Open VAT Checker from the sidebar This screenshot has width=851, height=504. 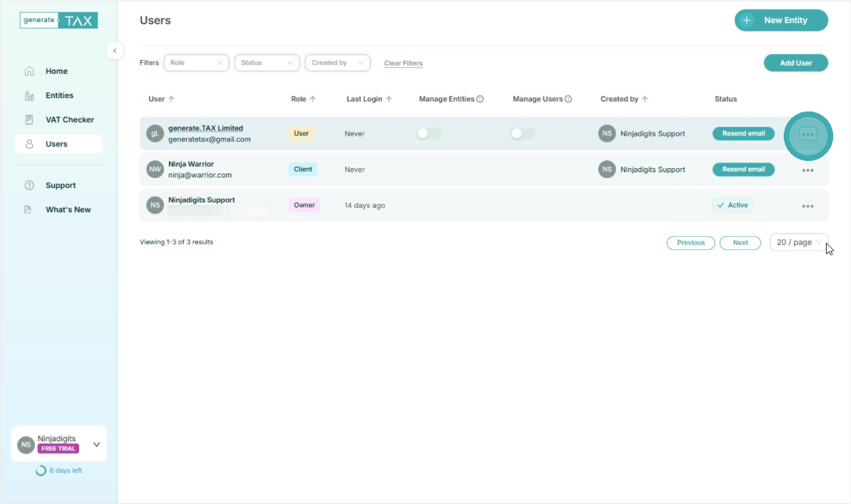[69, 119]
